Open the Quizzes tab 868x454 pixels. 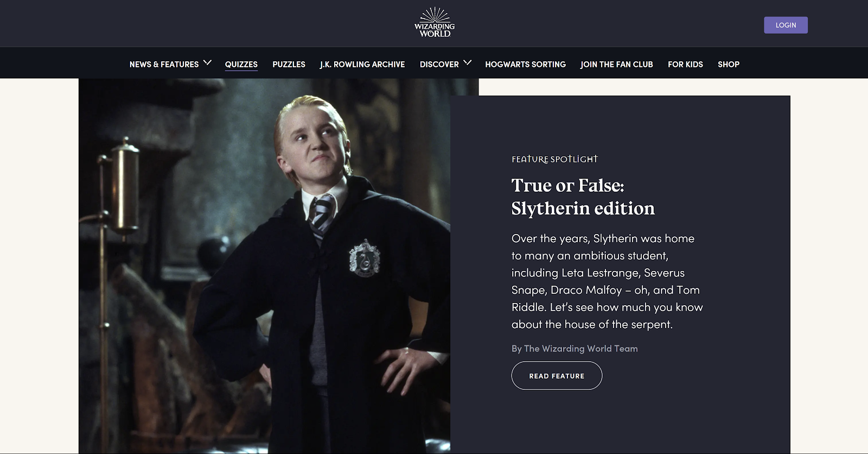241,64
